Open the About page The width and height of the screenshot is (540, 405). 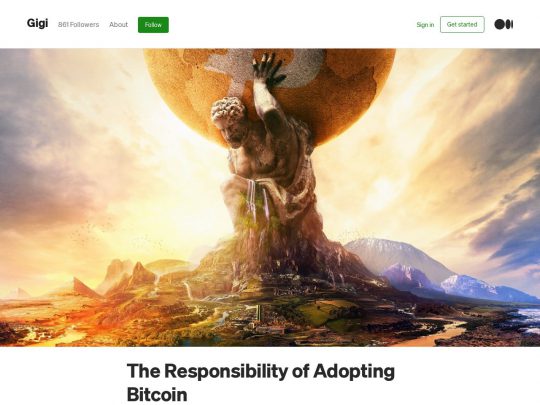click(x=118, y=24)
